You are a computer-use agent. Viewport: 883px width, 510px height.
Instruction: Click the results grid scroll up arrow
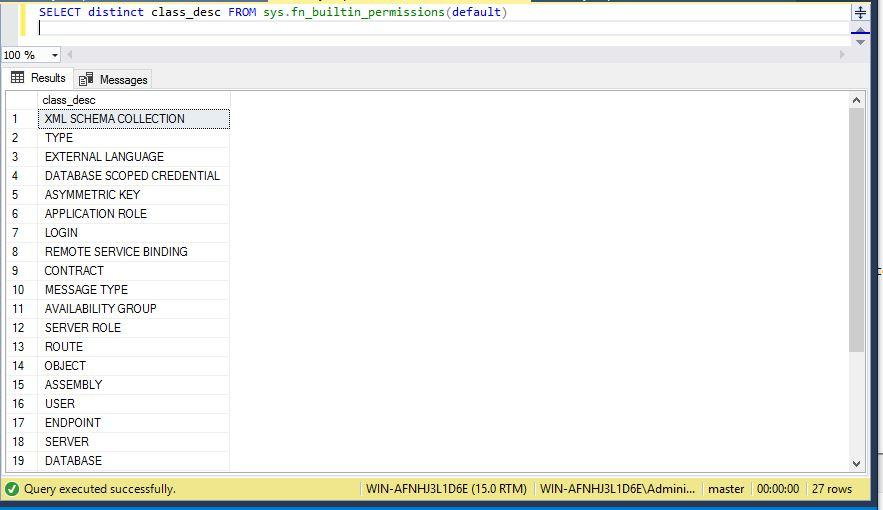[x=856, y=100]
